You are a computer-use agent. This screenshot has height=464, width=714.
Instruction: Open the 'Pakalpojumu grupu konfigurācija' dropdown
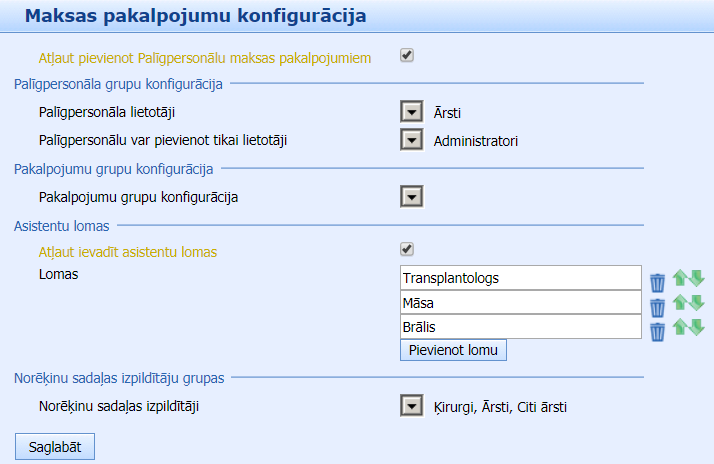coord(411,196)
